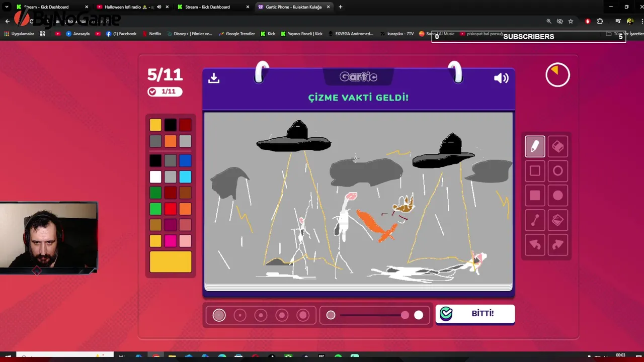Open the Facebook bookmark
Viewport: 644px width, 362px height.
121,34
